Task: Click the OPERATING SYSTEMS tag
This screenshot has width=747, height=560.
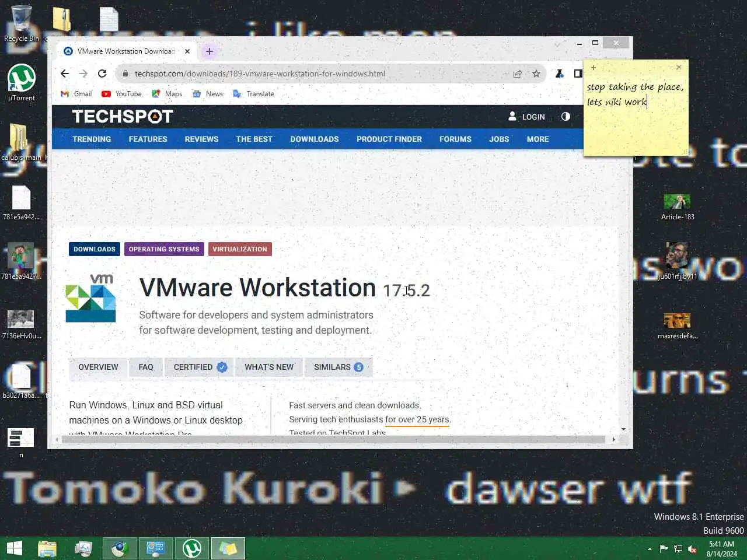Action: click(164, 249)
